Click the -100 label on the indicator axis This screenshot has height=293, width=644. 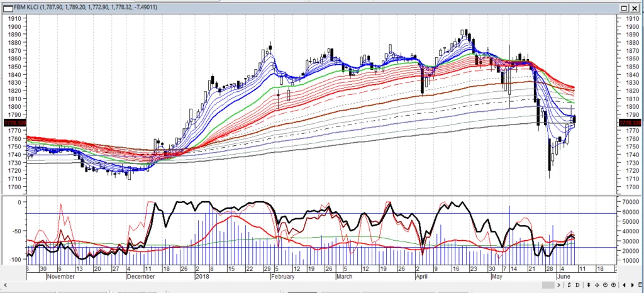point(15,260)
